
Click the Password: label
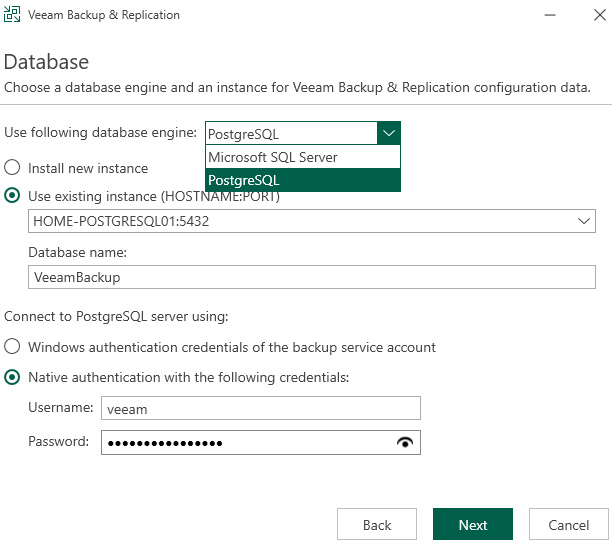click(x=59, y=441)
